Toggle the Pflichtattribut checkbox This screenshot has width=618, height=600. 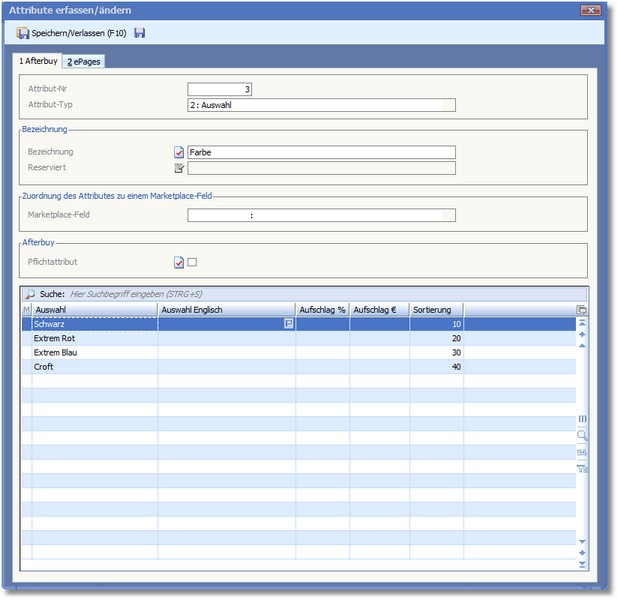(x=193, y=262)
